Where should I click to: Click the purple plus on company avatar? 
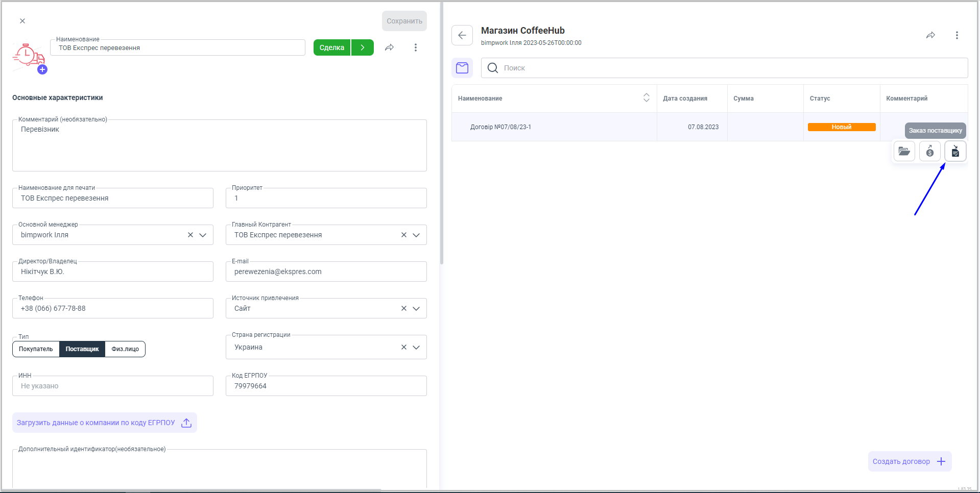point(42,70)
